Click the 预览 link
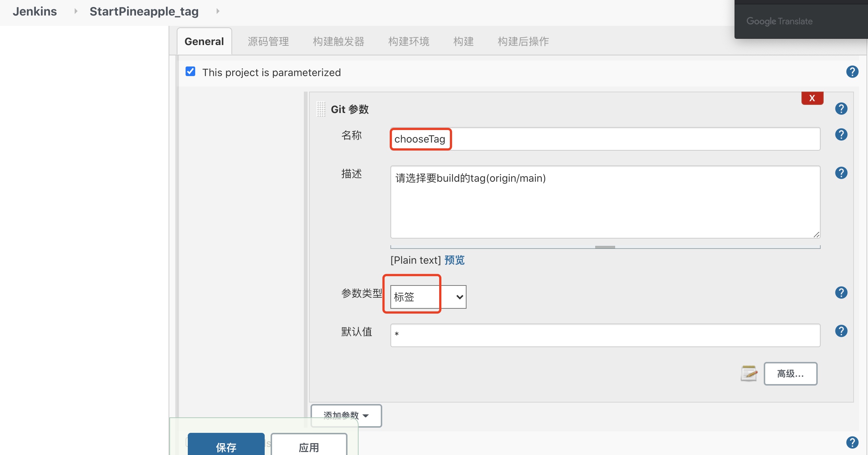This screenshot has width=868, height=455. (x=454, y=260)
